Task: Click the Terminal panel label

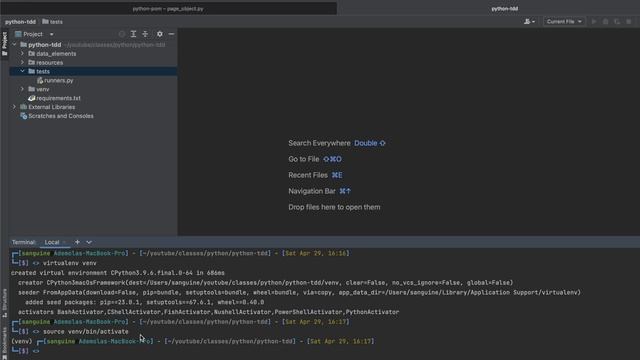Action: (x=23, y=242)
